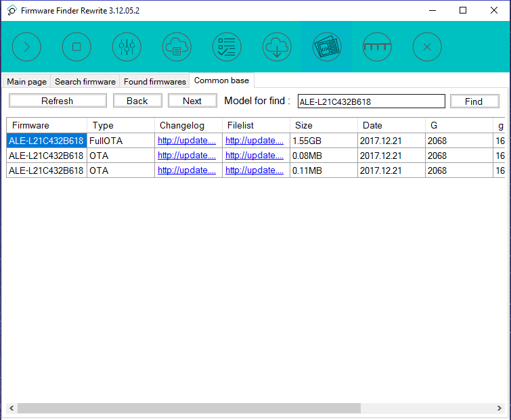Maximize the Firmware Finder window
Viewport: 511px width, 420px height.
[463, 10]
